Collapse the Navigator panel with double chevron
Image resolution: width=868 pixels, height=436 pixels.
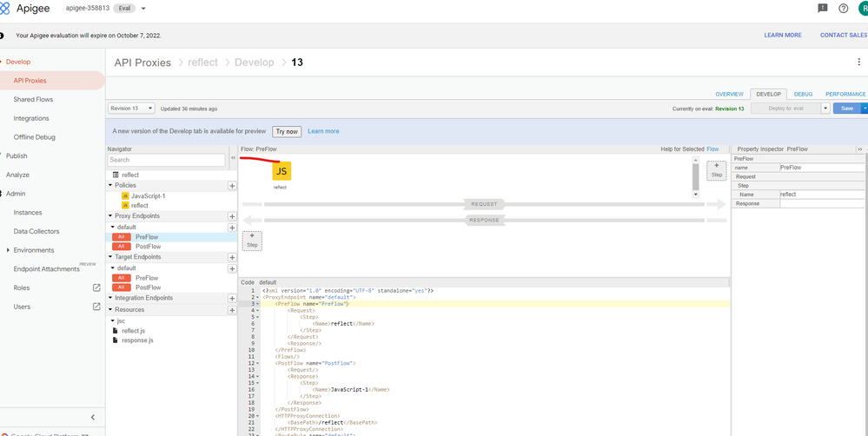(x=233, y=158)
